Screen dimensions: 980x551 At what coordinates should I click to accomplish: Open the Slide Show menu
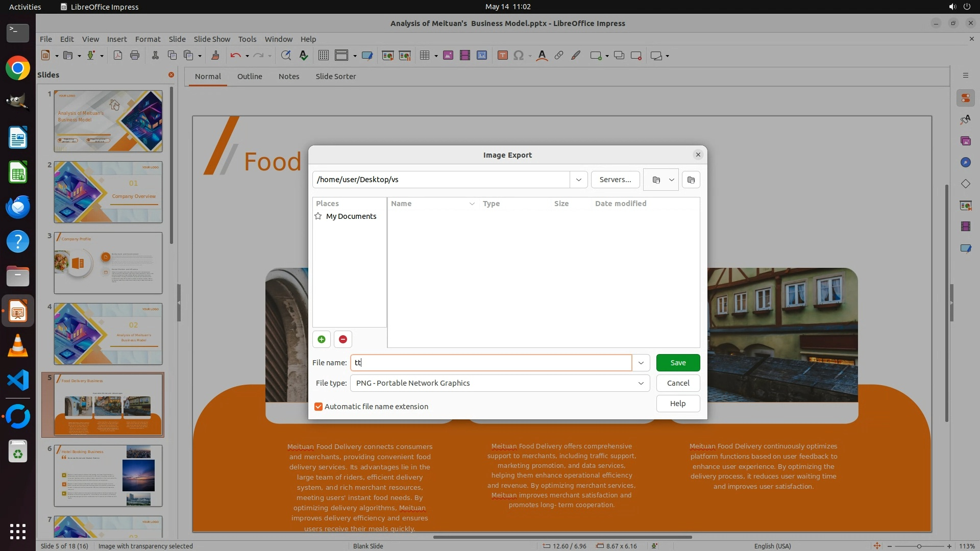[x=212, y=39]
